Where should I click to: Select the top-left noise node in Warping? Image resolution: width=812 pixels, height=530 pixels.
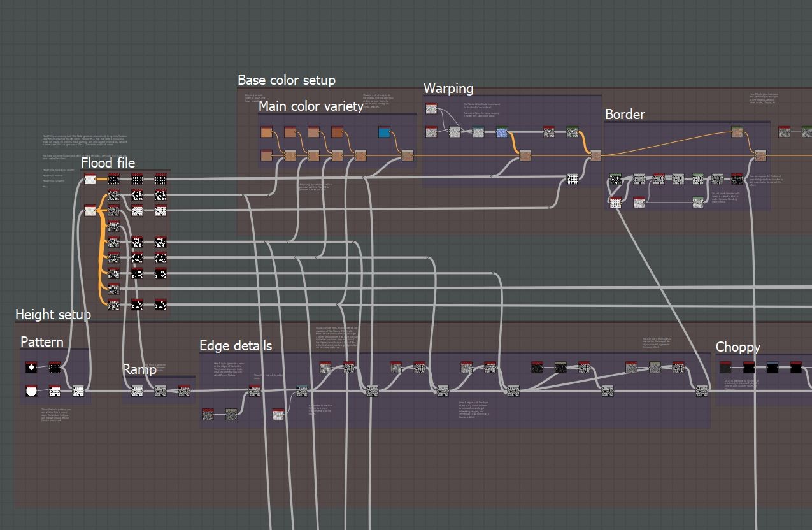(x=431, y=108)
